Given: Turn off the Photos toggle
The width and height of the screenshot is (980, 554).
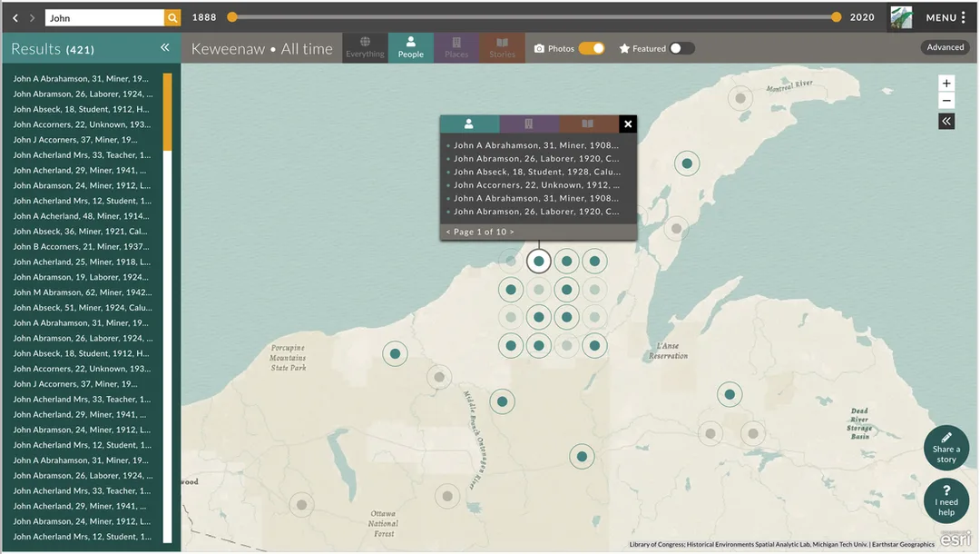Looking at the screenshot, I should (x=592, y=48).
